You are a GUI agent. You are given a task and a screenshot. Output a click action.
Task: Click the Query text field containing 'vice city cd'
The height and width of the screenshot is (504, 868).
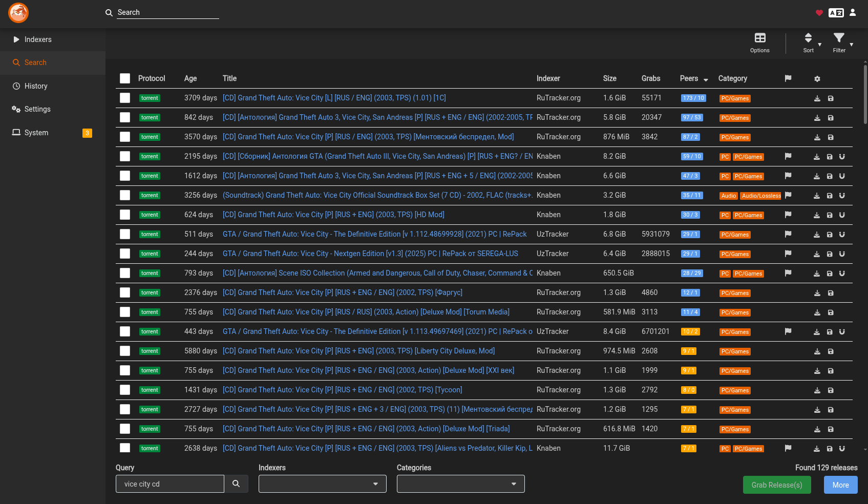point(170,484)
